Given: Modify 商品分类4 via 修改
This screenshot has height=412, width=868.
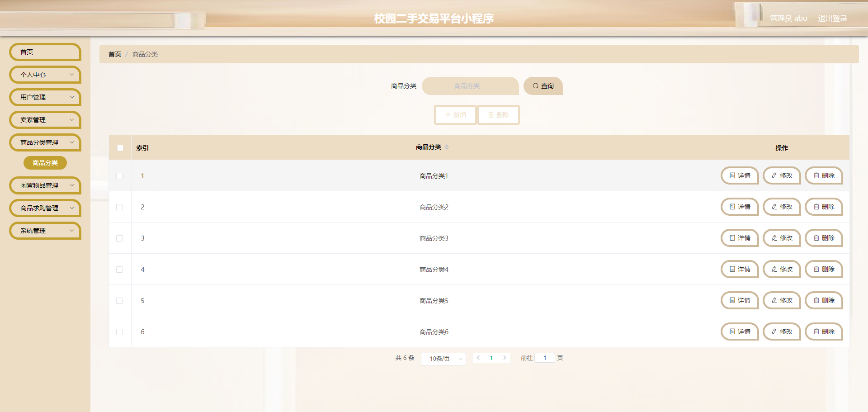Looking at the screenshot, I should [x=782, y=269].
